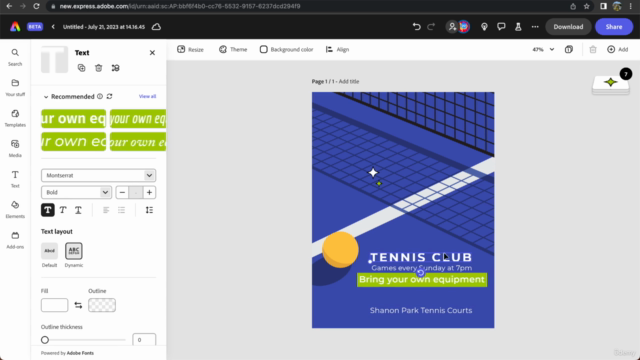Click View all recommended styles

click(147, 96)
